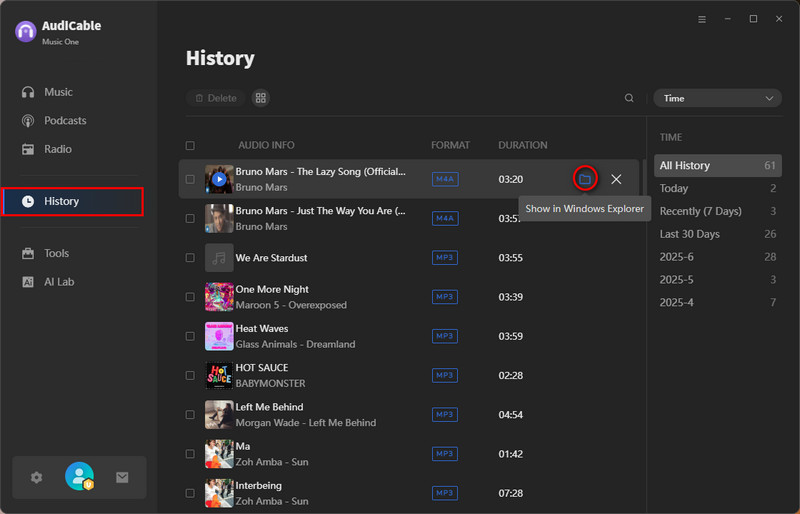Click duration 07:28 of Interbeing
The image size is (800, 514).
(511, 493)
